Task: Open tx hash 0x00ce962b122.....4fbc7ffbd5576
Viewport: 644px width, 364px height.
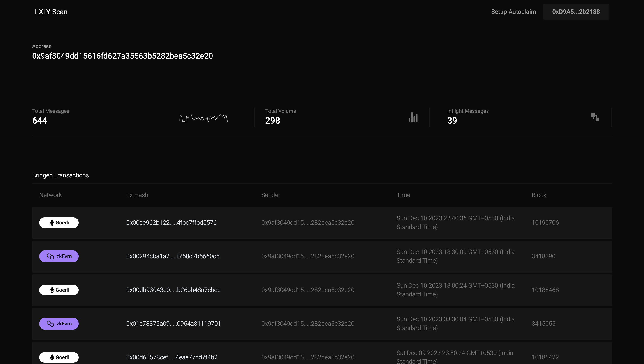Action: [x=171, y=222]
